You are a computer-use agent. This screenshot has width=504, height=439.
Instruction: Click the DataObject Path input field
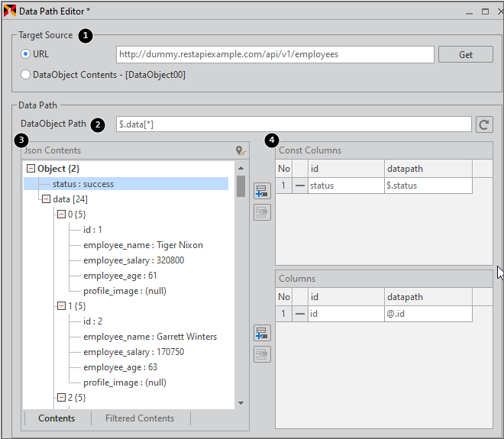293,124
